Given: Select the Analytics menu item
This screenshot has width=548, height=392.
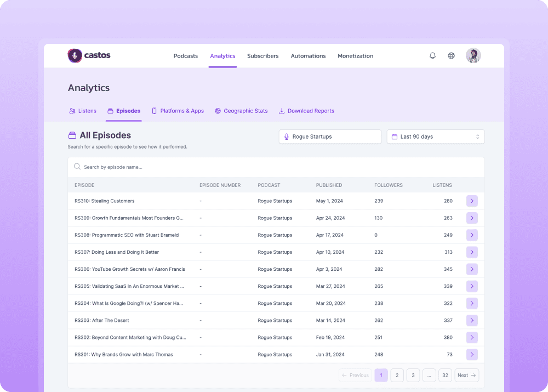Looking at the screenshot, I should 222,56.
